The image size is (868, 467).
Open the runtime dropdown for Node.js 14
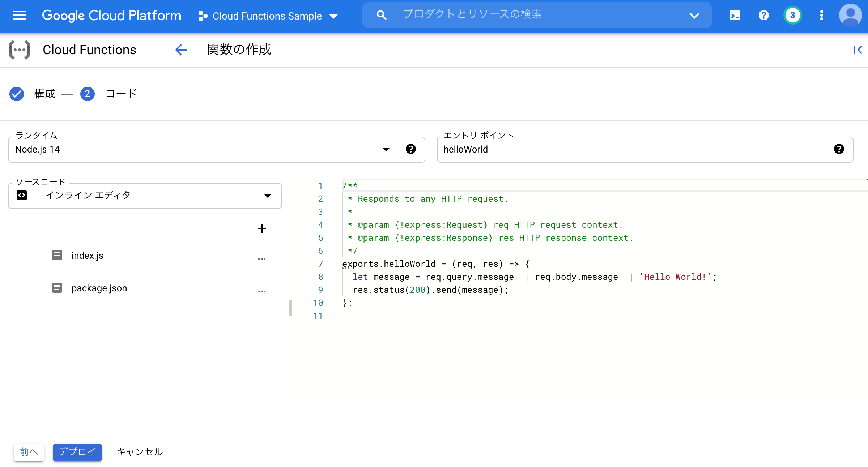(386, 149)
